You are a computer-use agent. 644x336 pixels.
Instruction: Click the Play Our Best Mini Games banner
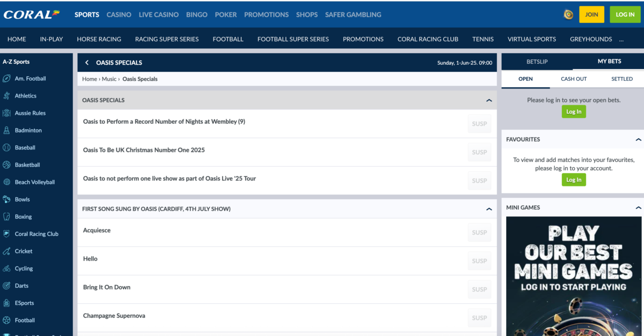click(x=574, y=276)
